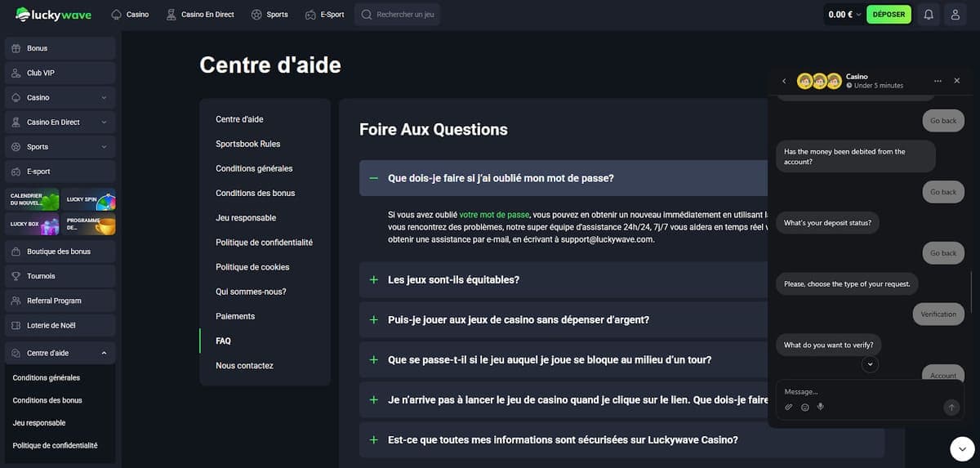The width and height of the screenshot is (980, 468).
Task: Open user account profile icon
Action: click(955, 15)
